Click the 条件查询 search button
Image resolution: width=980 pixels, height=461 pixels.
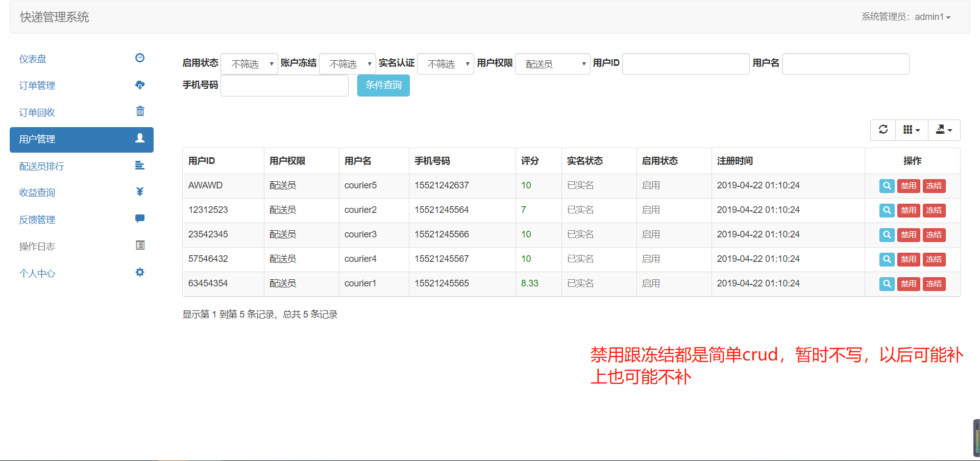383,85
